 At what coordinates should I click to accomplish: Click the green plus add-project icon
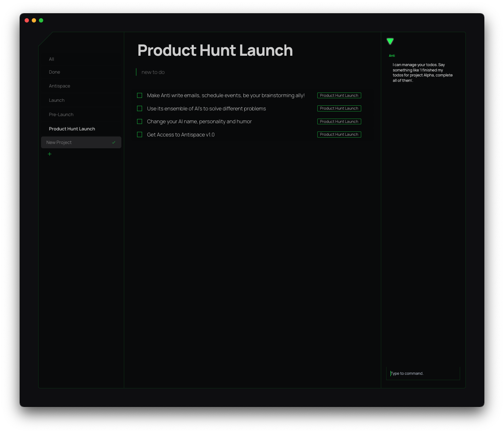point(50,154)
